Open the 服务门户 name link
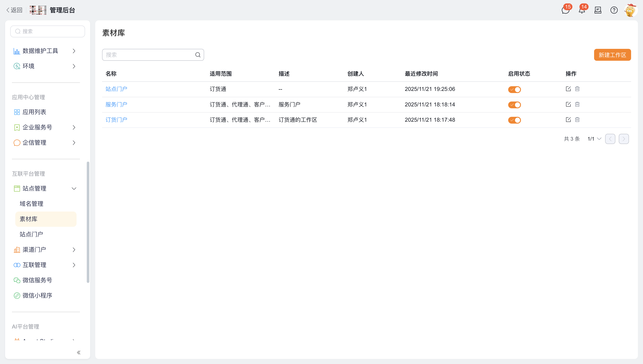This screenshot has height=364, width=643. pos(116,104)
